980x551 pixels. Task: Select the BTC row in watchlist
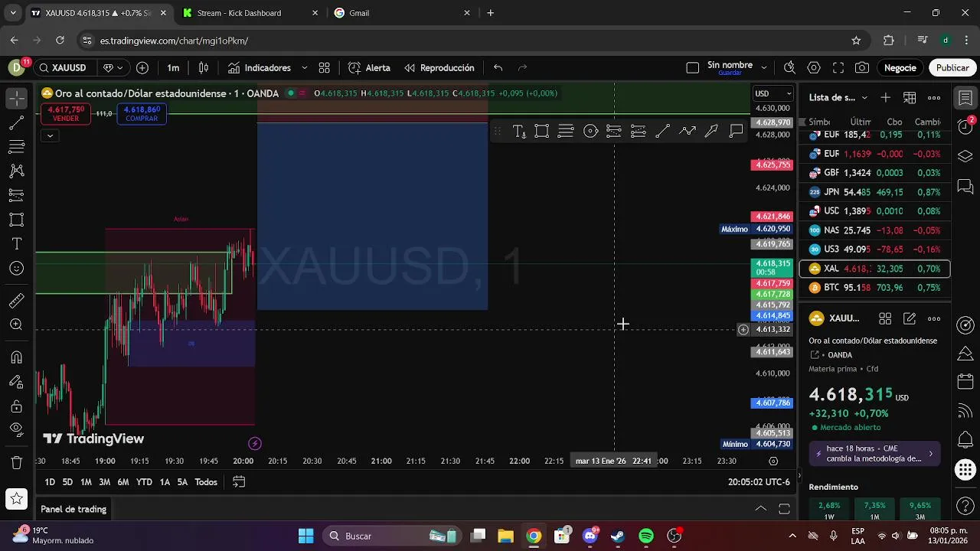point(874,288)
